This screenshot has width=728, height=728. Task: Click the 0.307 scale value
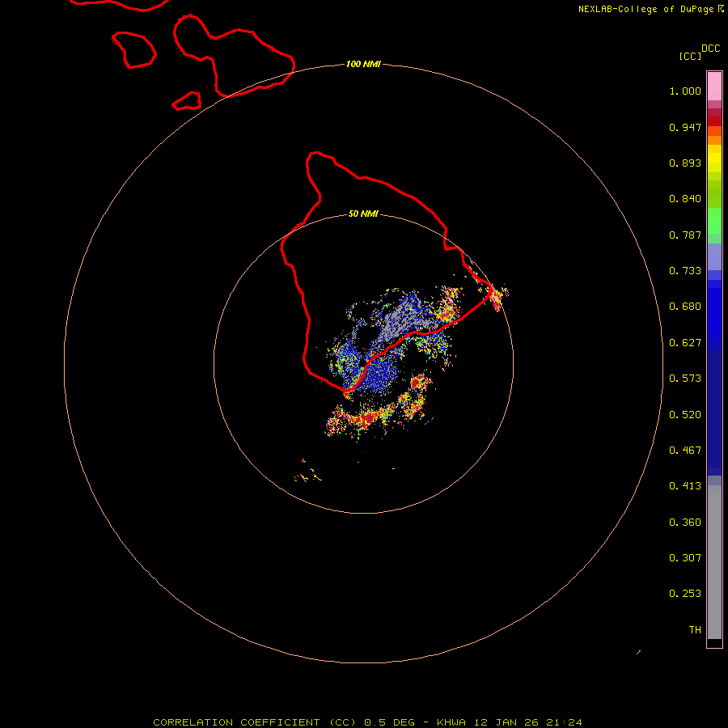coord(685,558)
